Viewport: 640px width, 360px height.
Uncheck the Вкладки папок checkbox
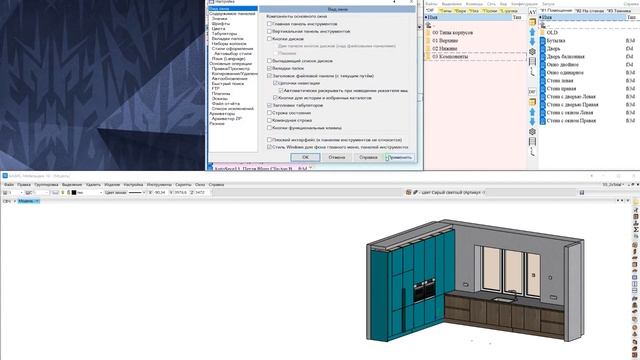269,68
